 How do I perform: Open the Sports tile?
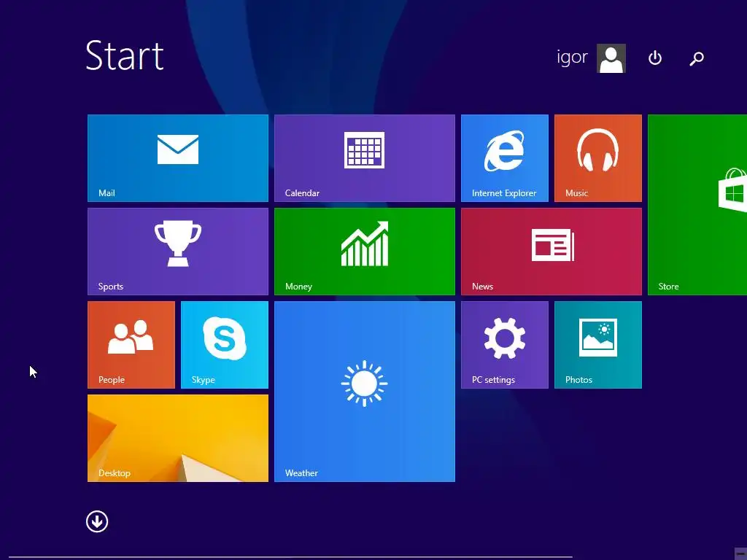tap(178, 252)
